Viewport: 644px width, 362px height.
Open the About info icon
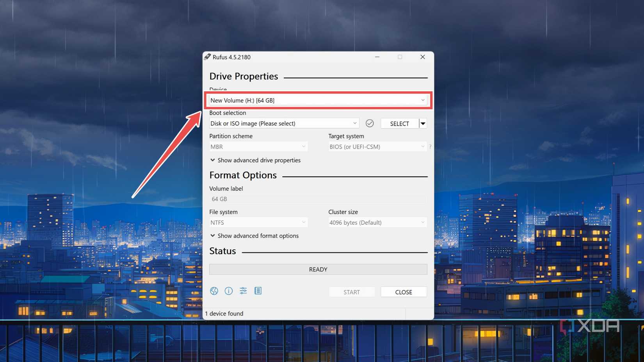coord(229,291)
